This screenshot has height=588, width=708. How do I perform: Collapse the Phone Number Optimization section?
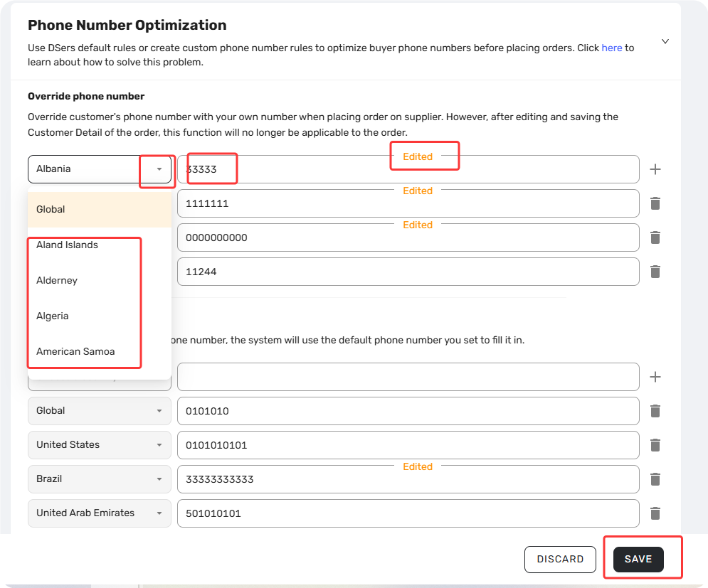pos(665,41)
